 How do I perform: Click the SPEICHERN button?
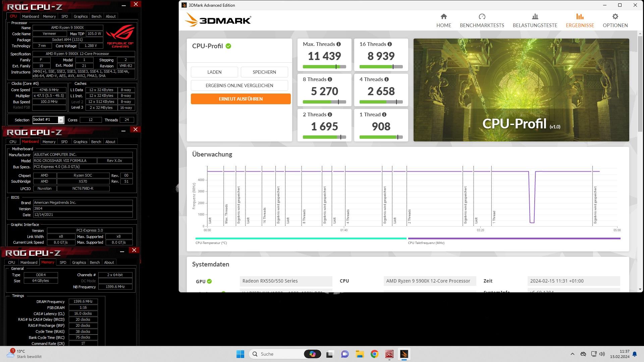[x=264, y=72]
